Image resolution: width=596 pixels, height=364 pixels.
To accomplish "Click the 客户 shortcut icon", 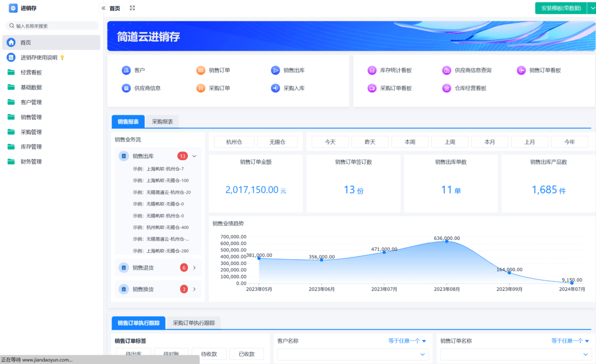I will coord(126,71).
